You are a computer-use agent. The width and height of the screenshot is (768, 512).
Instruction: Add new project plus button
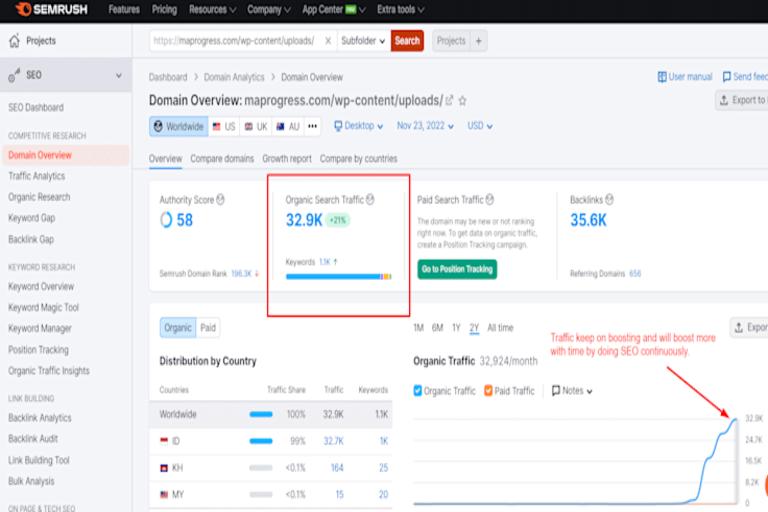pyautogui.click(x=479, y=41)
